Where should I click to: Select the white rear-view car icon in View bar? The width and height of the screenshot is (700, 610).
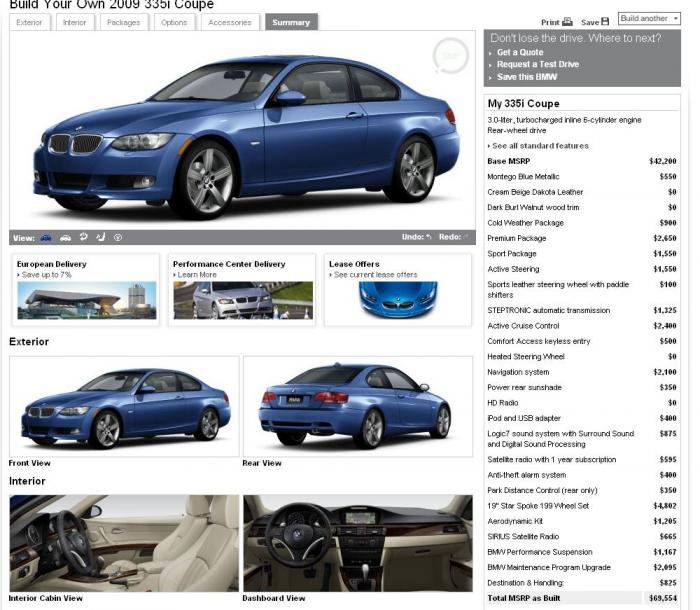(65, 238)
